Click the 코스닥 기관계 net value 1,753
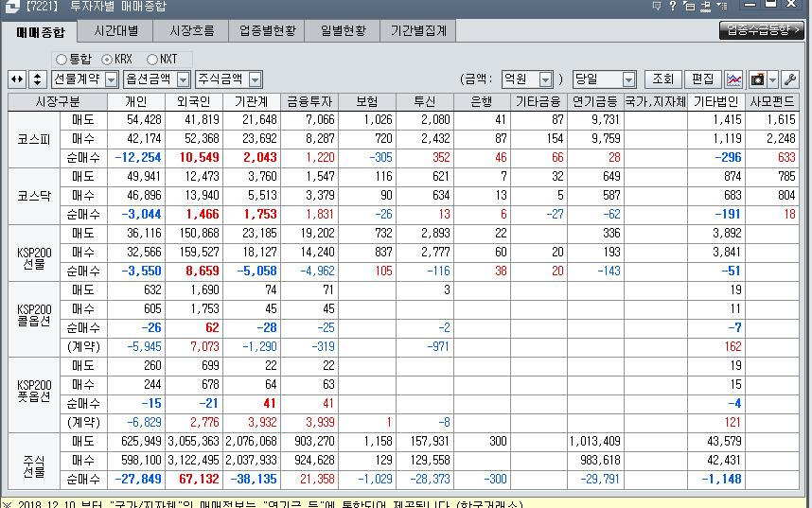 click(260, 215)
